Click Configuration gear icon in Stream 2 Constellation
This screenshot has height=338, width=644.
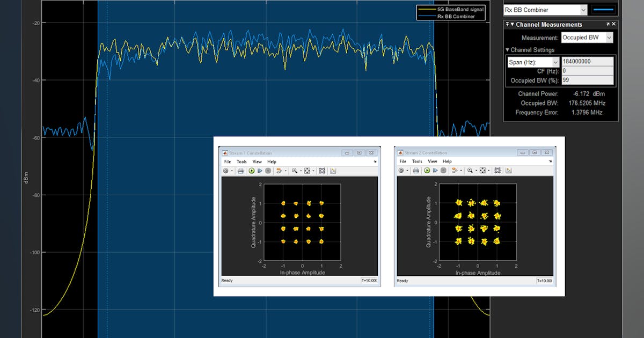click(400, 171)
